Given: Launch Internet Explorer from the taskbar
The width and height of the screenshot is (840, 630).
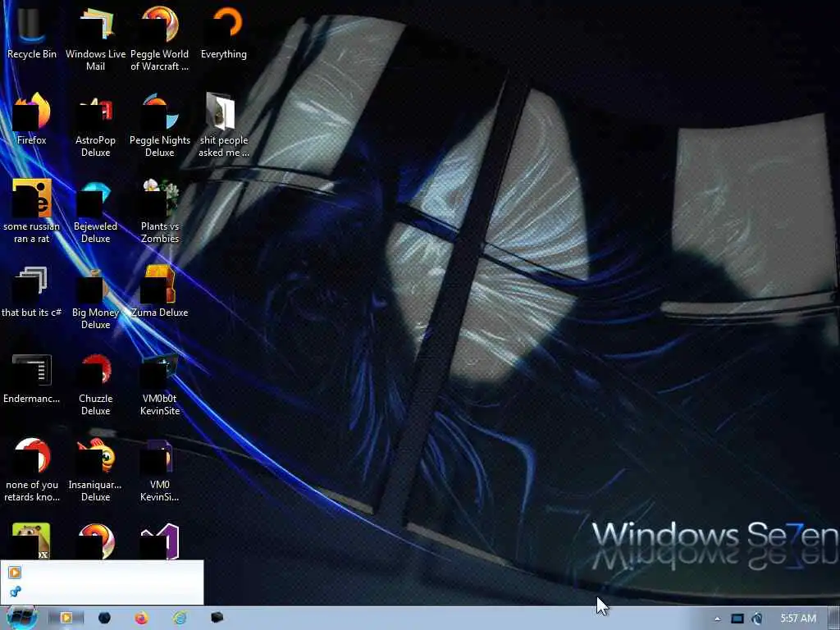Looking at the screenshot, I should coord(180,619).
